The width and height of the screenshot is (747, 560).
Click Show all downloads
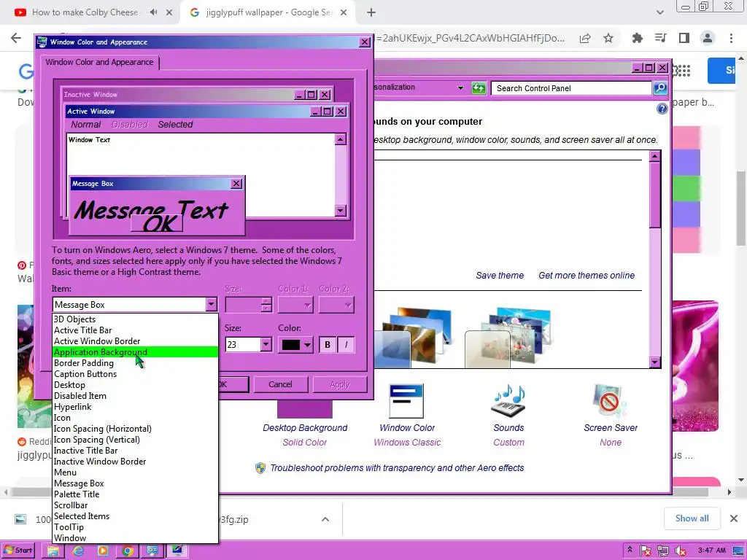[x=692, y=518]
